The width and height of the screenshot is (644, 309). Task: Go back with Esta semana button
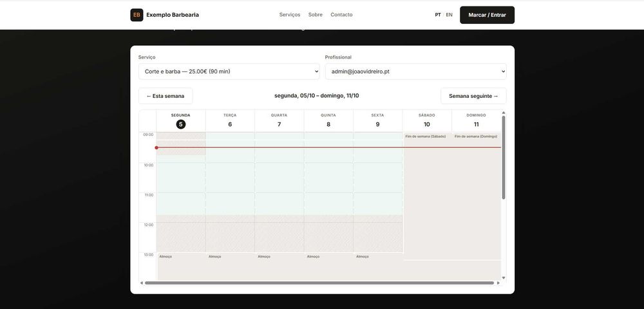[166, 96]
